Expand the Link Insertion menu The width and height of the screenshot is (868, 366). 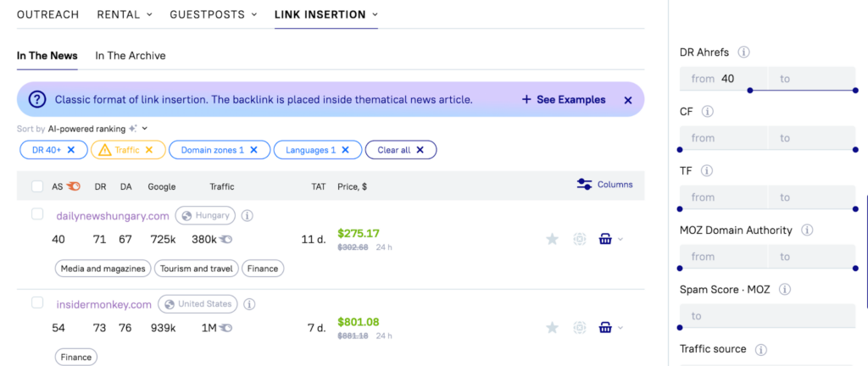[x=325, y=14]
